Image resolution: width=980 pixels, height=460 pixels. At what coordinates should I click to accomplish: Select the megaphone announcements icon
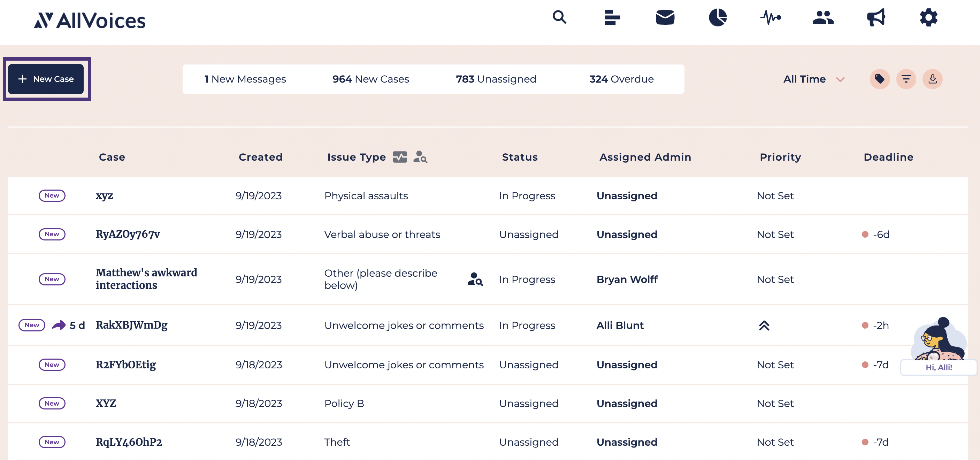[x=876, y=17]
